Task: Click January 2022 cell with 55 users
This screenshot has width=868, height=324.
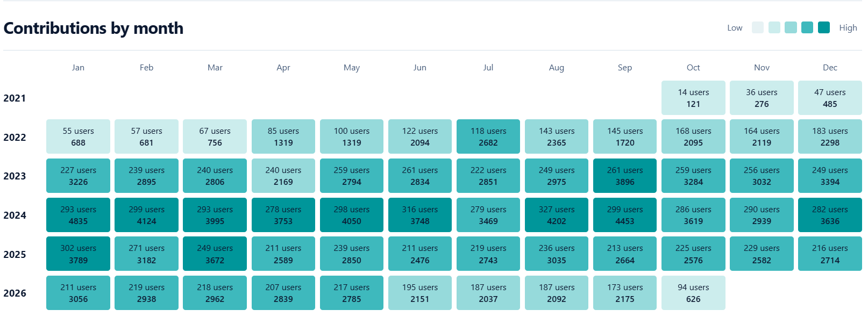Action: pyautogui.click(x=78, y=136)
